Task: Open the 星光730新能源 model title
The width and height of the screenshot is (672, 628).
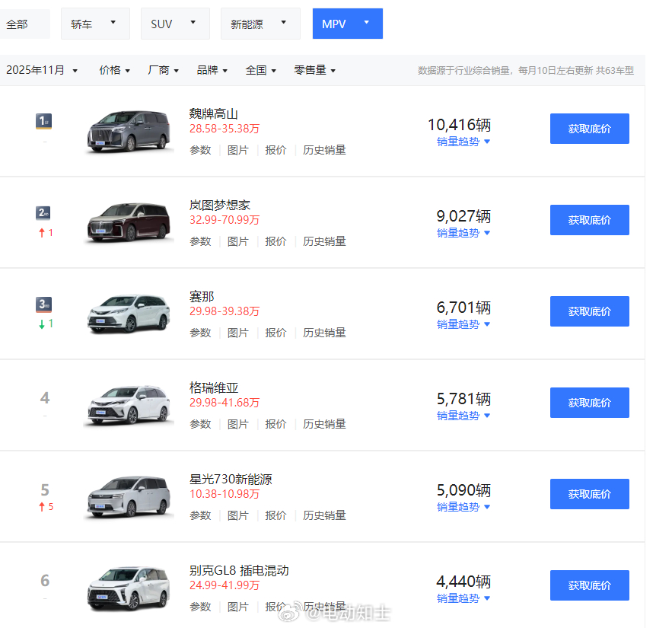Action: 231,479
